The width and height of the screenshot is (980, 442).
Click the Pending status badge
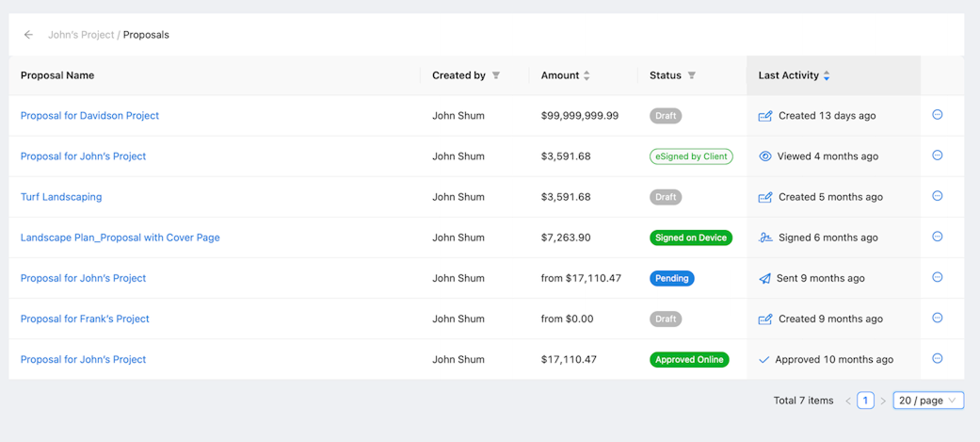(x=672, y=279)
